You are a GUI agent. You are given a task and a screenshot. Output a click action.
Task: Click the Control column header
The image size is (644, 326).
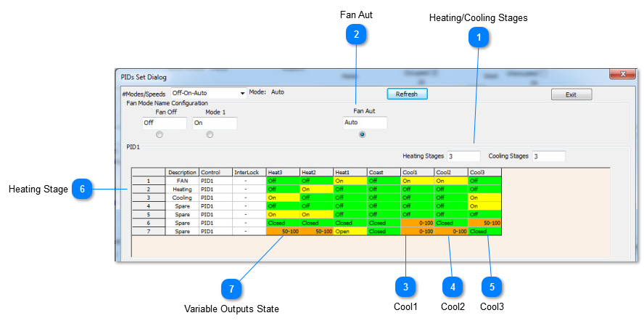coord(215,172)
